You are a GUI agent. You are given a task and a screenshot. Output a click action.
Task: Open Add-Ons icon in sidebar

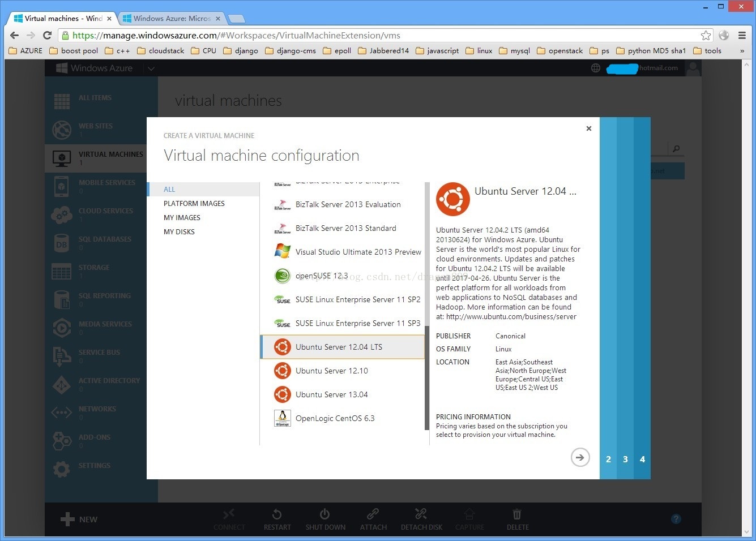click(x=62, y=441)
